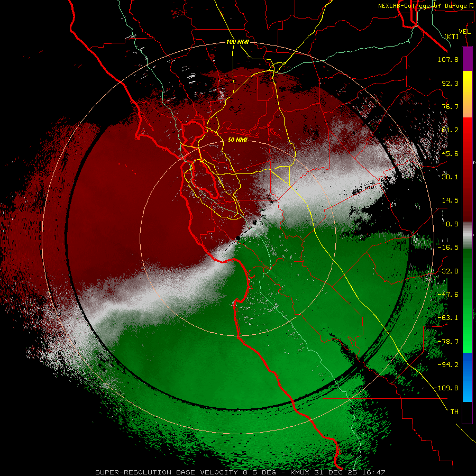The height and width of the screenshot is (476, 476).
Task: Click the VEL legend title
Action: pos(464,32)
